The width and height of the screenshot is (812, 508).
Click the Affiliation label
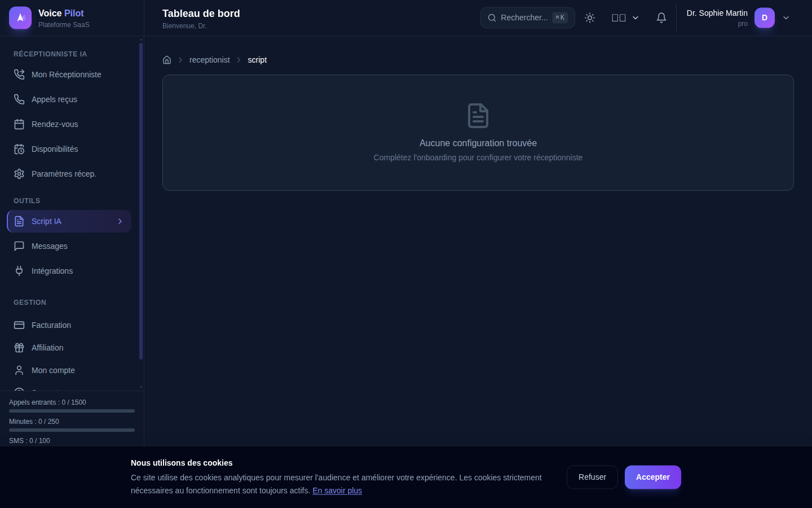47,348
